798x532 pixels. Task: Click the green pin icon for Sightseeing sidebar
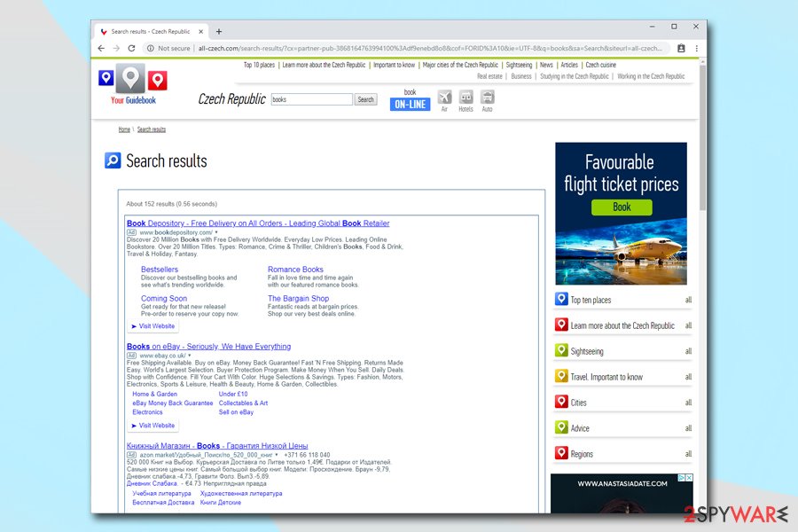click(561, 350)
